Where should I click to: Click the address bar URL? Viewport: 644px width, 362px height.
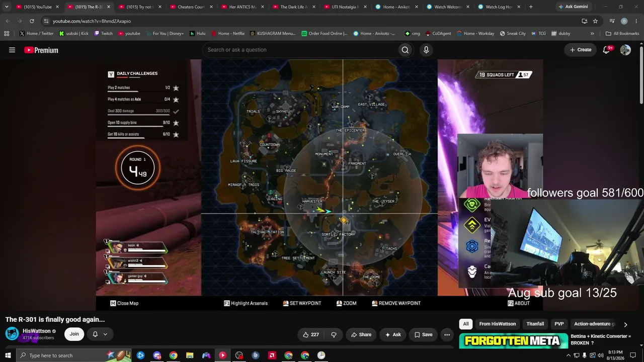[x=92, y=21]
